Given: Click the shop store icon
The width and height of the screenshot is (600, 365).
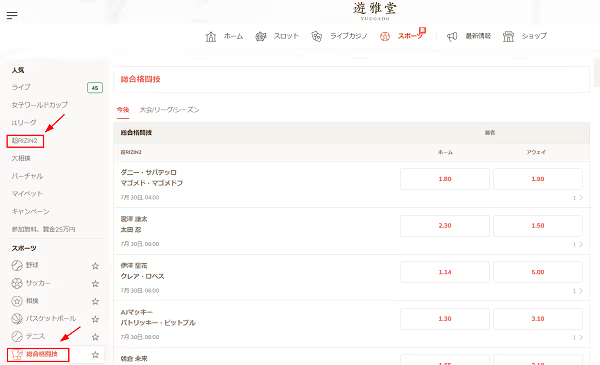Looking at the screenshot, I should (508, 36).
